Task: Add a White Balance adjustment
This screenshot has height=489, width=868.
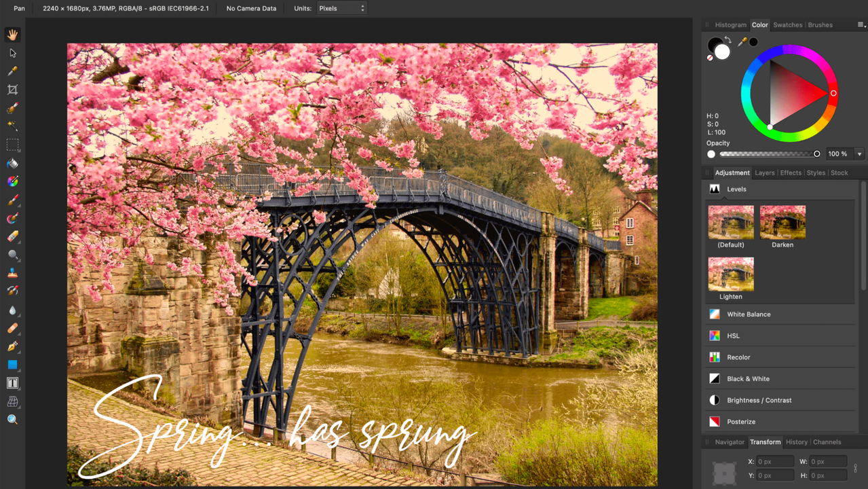Action: click(x=749, y=314)
